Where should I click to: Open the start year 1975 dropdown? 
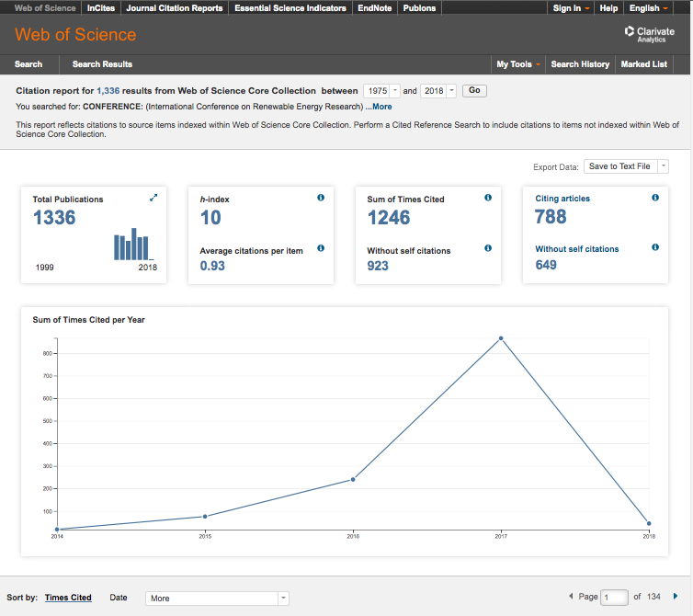point(381,91)
